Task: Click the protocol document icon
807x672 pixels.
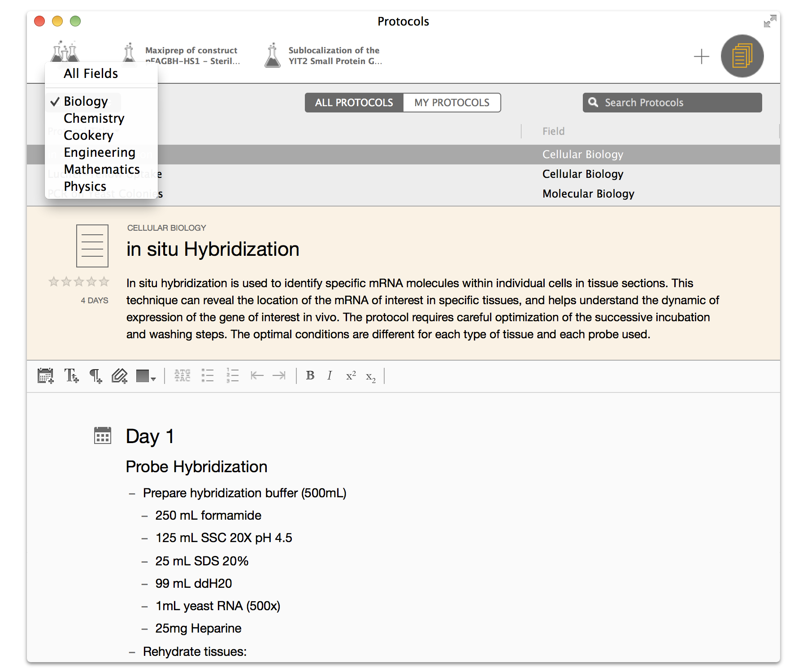Action: tap(92, 246)
